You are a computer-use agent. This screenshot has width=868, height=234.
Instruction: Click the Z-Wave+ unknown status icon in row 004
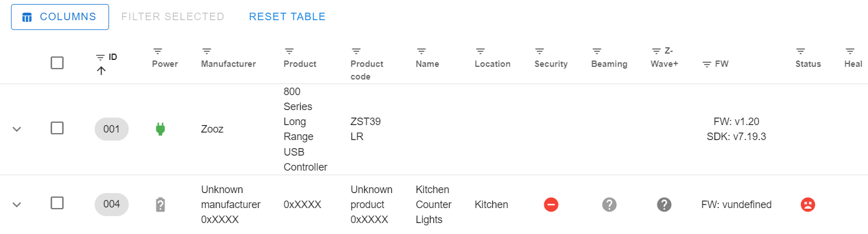pos(664,205)
